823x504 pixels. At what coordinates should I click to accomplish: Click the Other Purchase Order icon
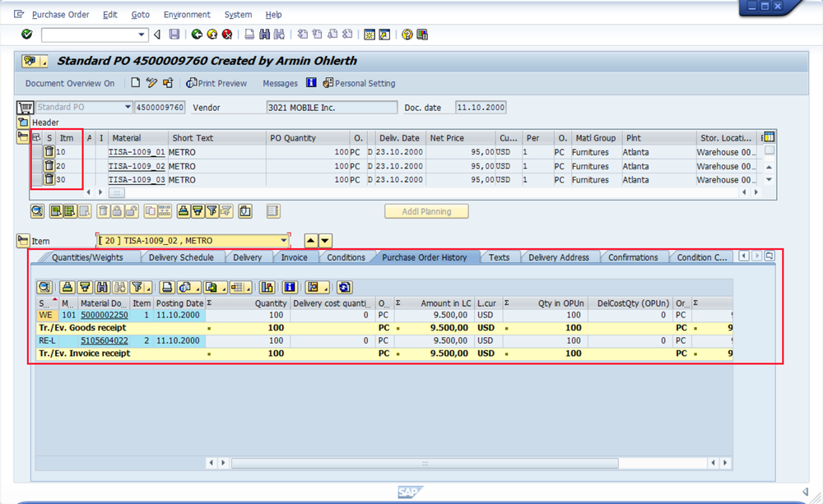(168, 82)
